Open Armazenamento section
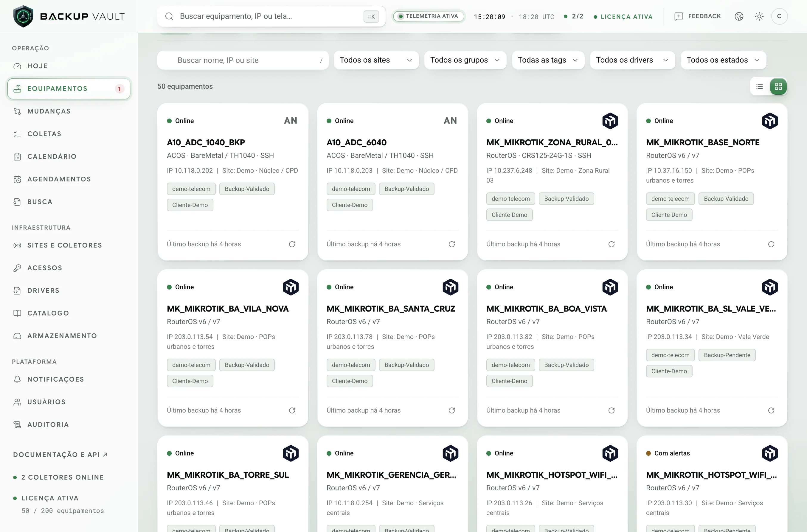The height and width of the screenshot is (532, 807). 69,336
